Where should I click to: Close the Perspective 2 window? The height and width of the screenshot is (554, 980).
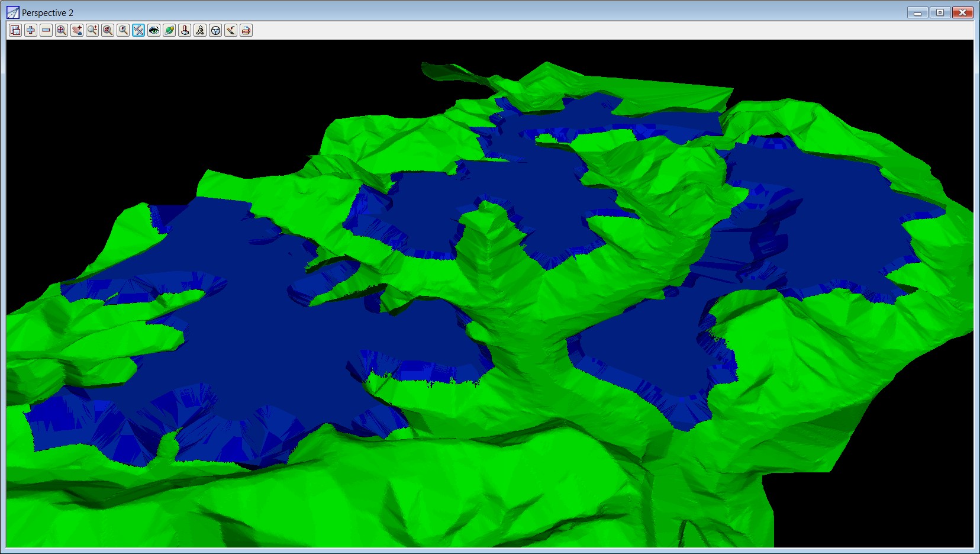point(963,12)
